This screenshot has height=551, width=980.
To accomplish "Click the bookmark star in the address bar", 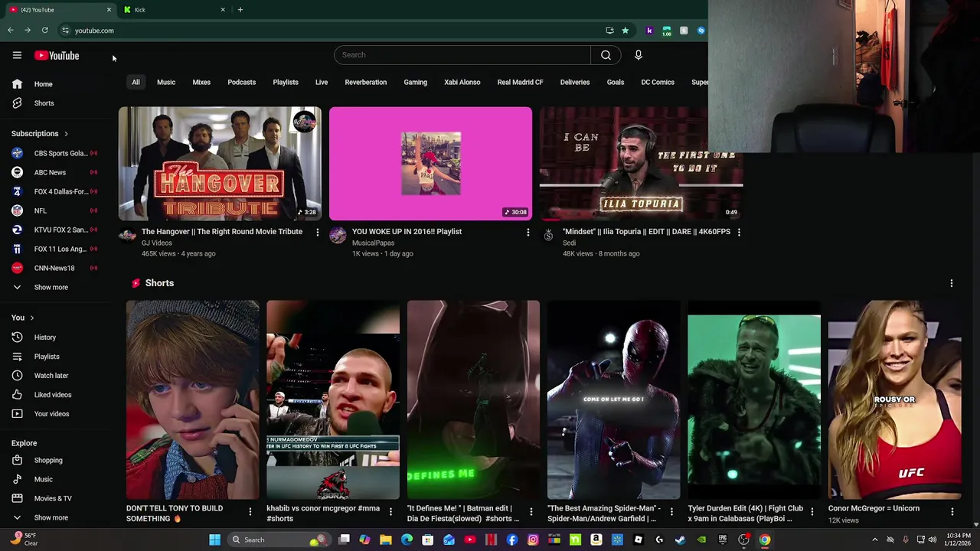I will (625, 31).
